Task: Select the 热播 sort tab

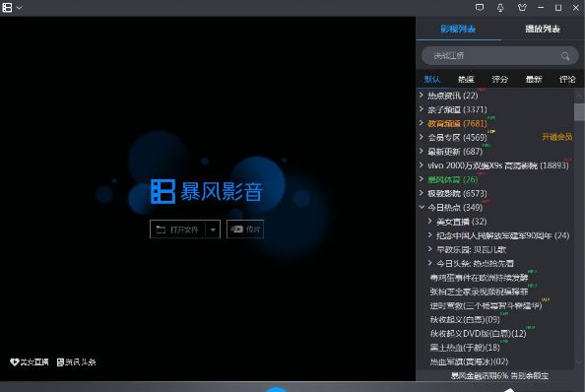Action: point(466,79)
